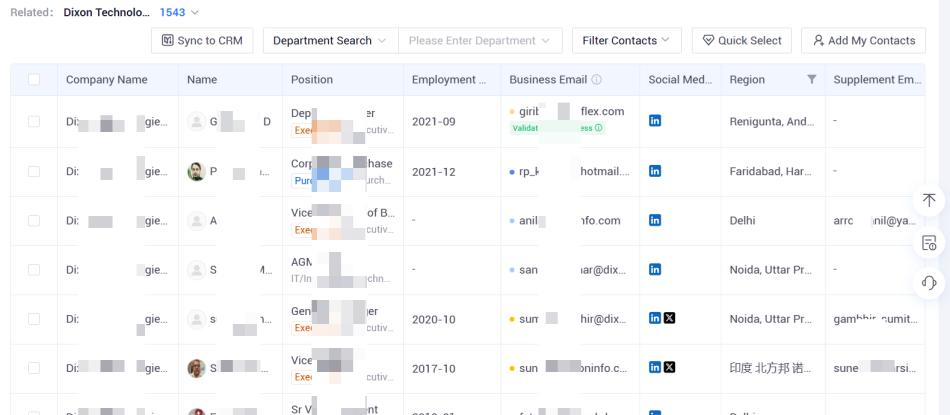
Task: Click the Sync to CRM button
Action: [202, 41]
